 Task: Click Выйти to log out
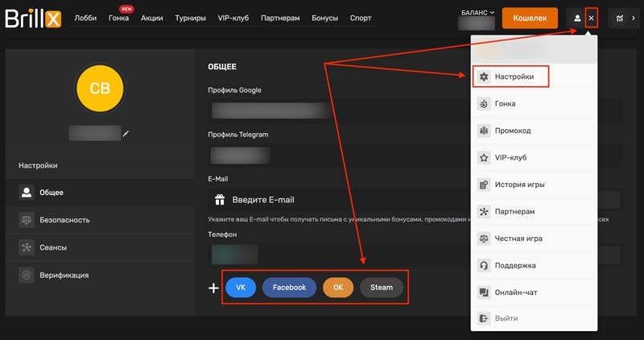(506, 318)
